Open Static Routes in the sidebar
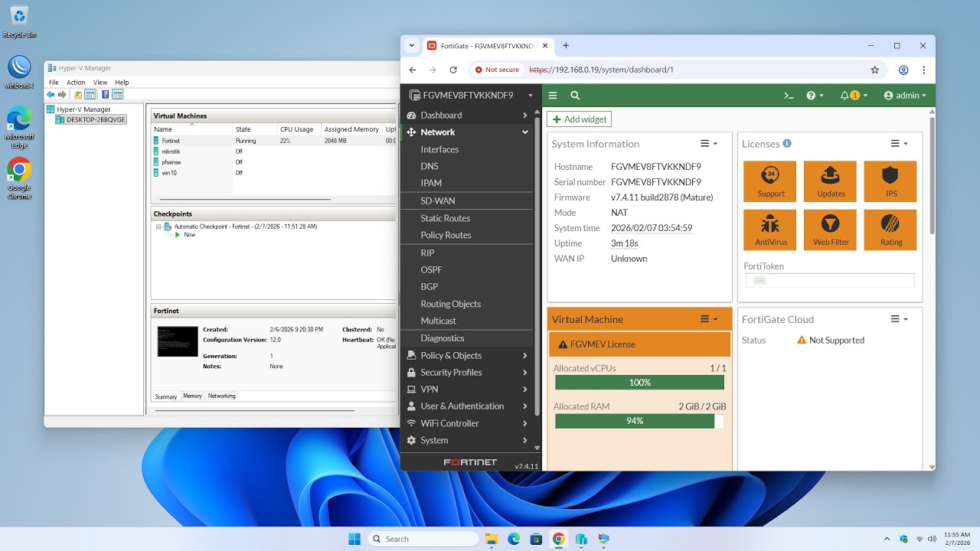This screenshot has width=980, height=551. tap(445, 218)
